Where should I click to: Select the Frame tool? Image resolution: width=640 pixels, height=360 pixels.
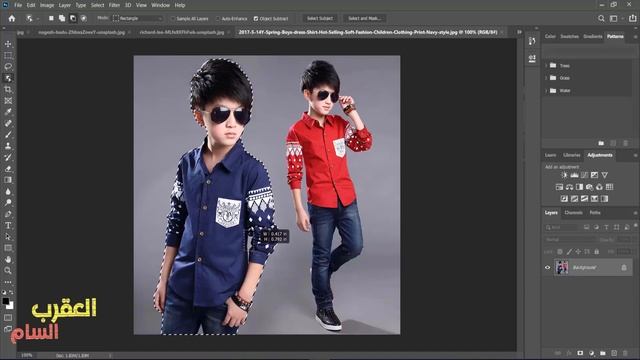[x=8, y=101]
